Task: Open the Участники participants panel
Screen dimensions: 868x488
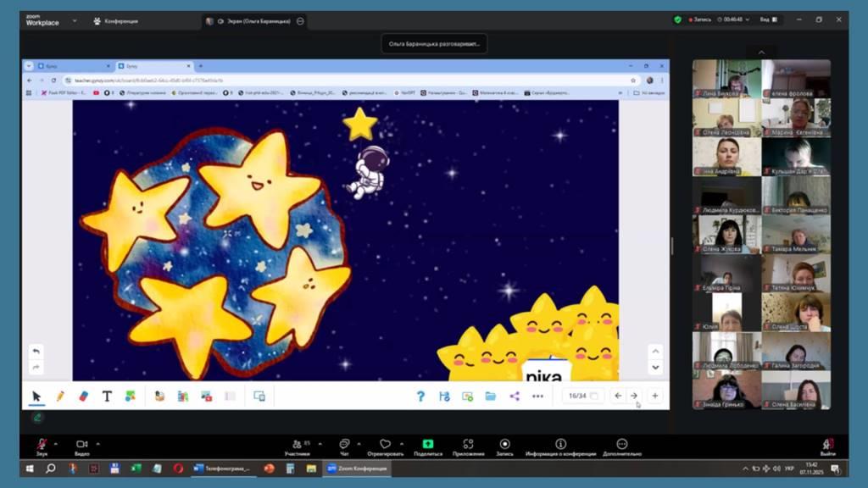Action: pyautogui.click(x=297, y=445)
